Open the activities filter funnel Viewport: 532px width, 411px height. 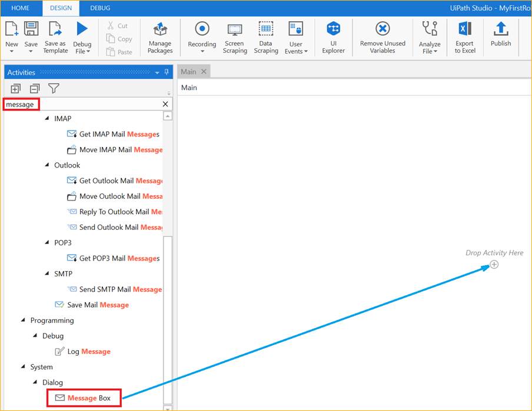54,89
